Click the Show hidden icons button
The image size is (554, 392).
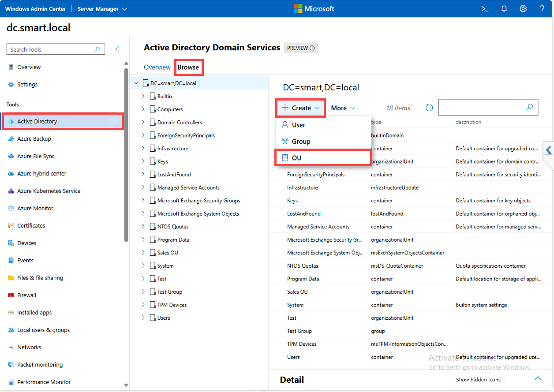[478, 380]
